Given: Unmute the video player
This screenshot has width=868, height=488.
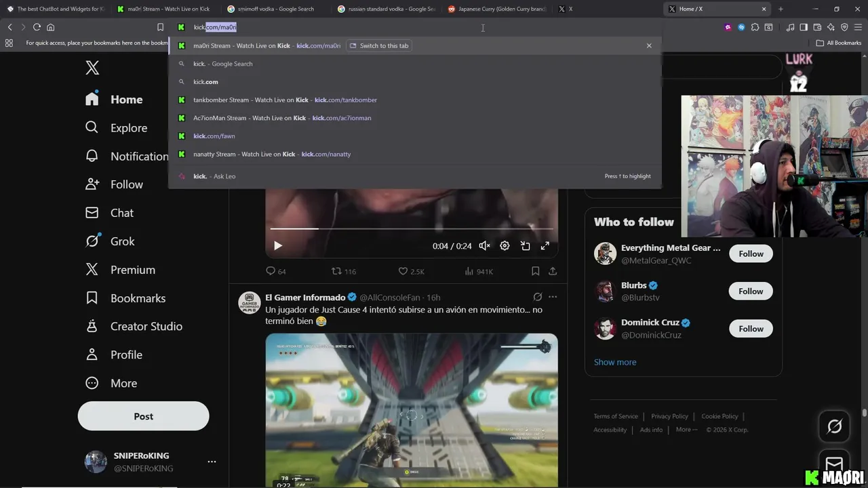Looking at the screenshot, I should [x=484, y=246].
